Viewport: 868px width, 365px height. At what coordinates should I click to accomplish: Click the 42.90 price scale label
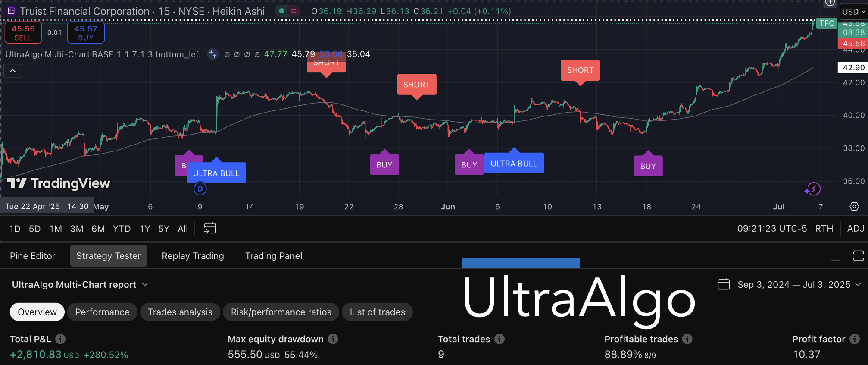coord(852,68)
